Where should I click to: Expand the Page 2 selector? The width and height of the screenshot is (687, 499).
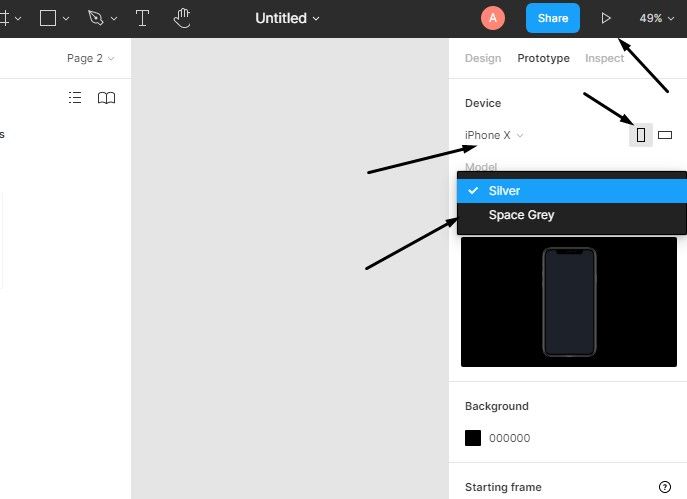point(90,58)
